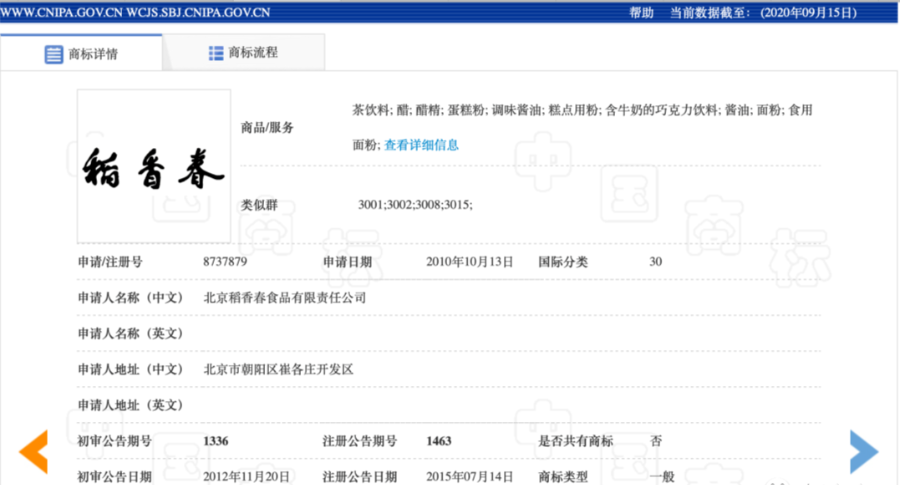This screenshot has height=485, width=900.
Task: Click the 商标流程 list icon
Action: 216,53
